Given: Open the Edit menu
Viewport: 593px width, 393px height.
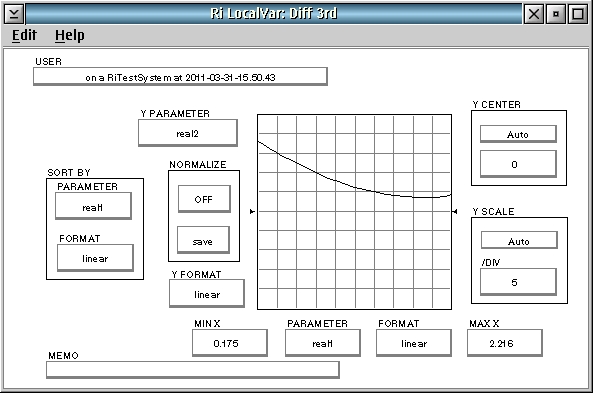Looking at the screenshot, I should [x=24, y=35].
